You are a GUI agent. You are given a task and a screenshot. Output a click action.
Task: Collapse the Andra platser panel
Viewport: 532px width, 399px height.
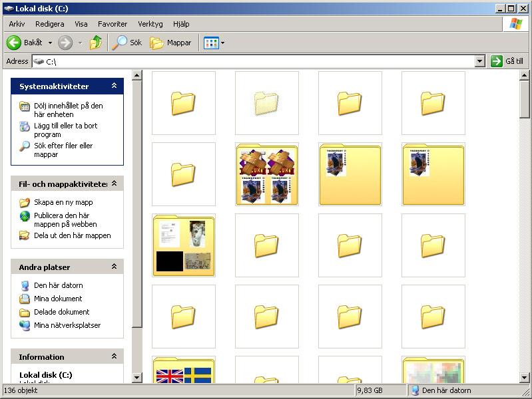click(x=114, y=267)
